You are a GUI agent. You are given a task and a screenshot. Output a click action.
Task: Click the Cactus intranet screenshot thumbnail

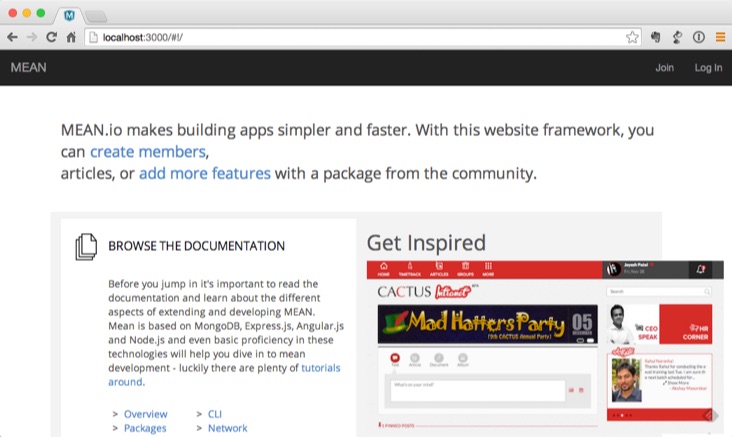545,349
